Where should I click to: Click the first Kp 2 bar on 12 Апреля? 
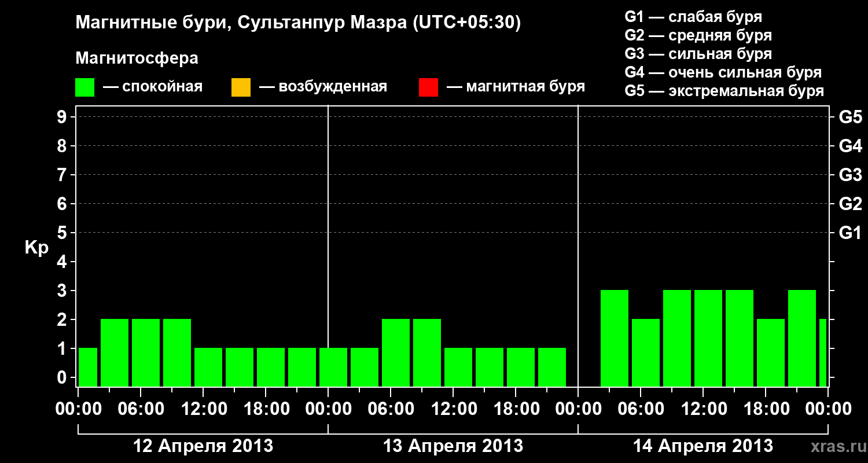pyautogui.click(x=115, y=352)
